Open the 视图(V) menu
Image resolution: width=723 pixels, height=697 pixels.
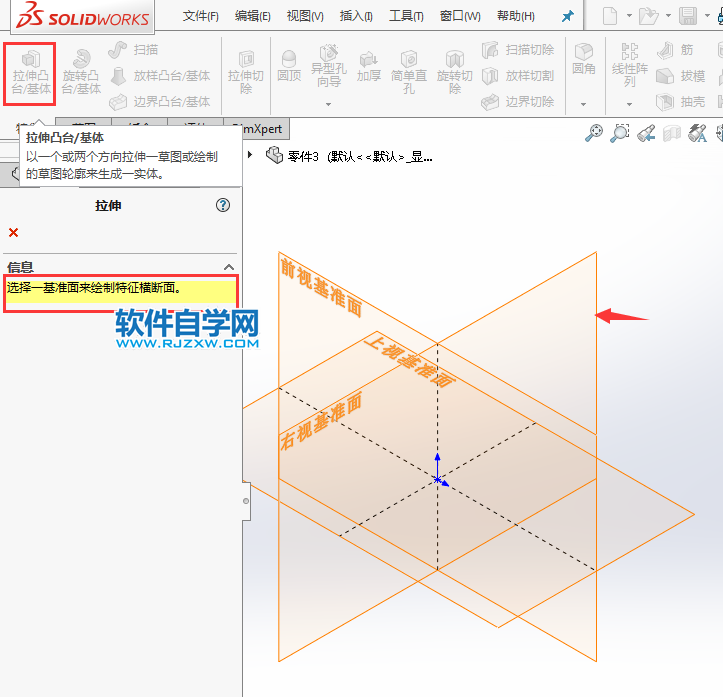(x=305, y=16)
